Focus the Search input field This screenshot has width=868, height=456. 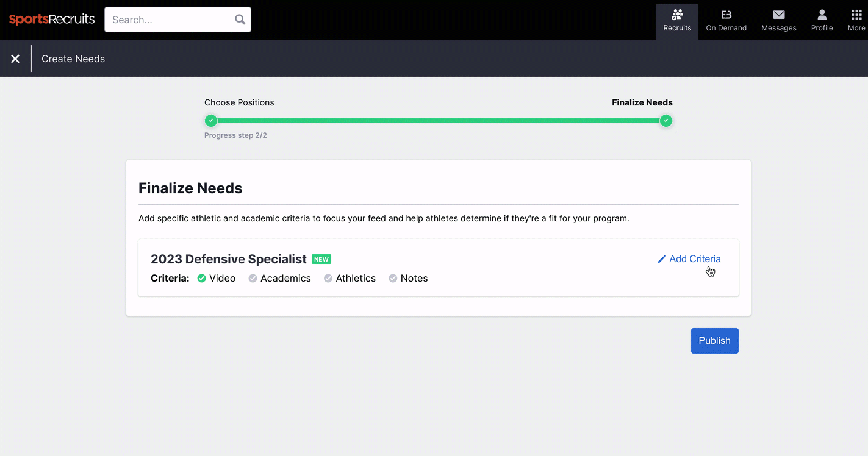(x=178, y=20)
